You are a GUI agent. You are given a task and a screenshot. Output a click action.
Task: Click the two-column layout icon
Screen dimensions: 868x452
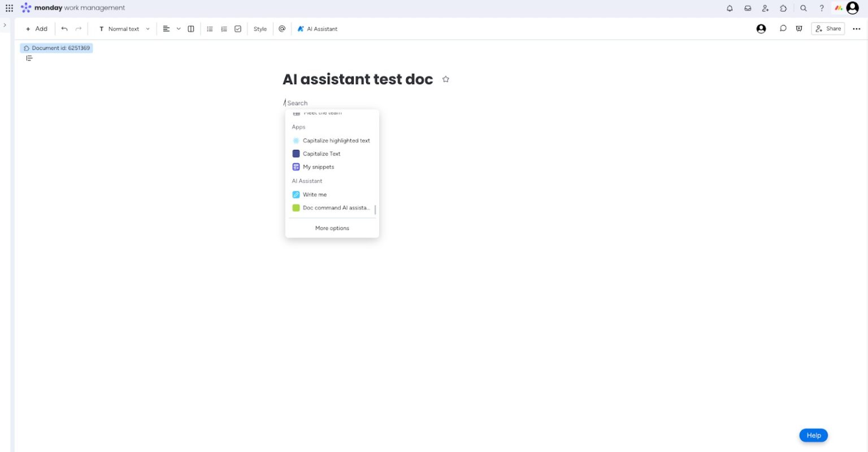point(190,28)
